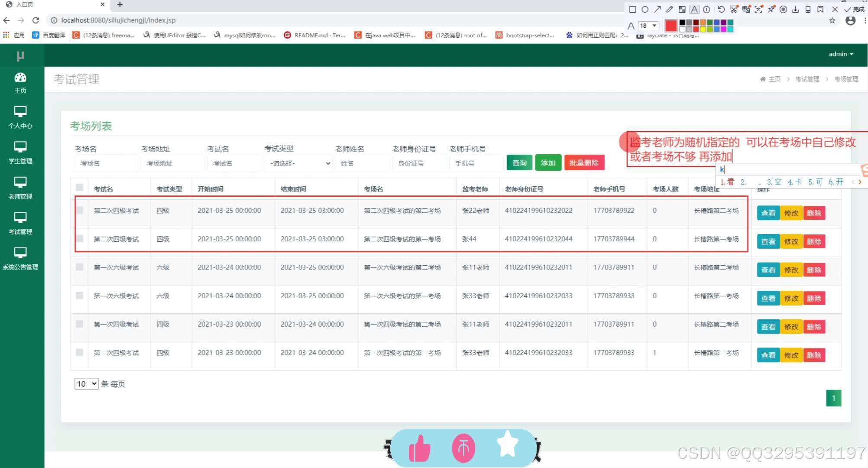Open 系统公告管理 in the sidebar
The height and width of the screenshot is (468, 868).
20,259
